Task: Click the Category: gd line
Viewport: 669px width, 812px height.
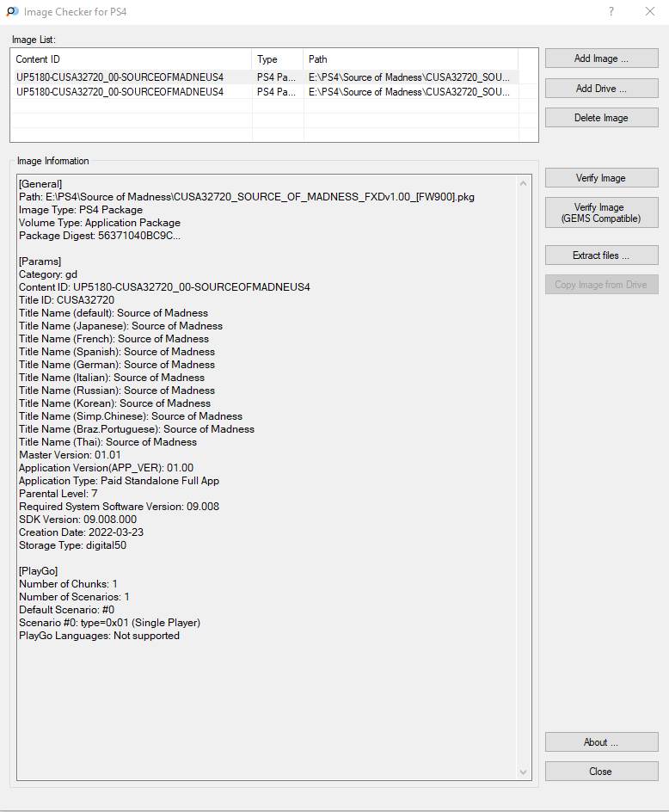Action: tap(48, 274)
